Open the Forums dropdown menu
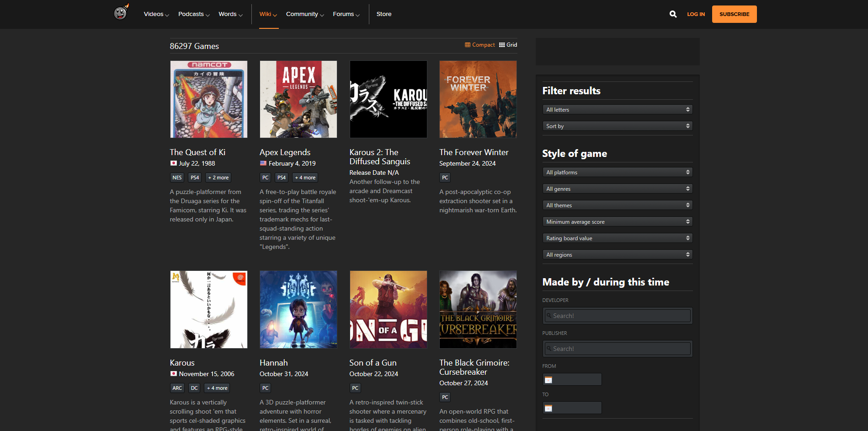Image resolution: width=868 pixels, height=431 pixels. [x=346, y=14]
